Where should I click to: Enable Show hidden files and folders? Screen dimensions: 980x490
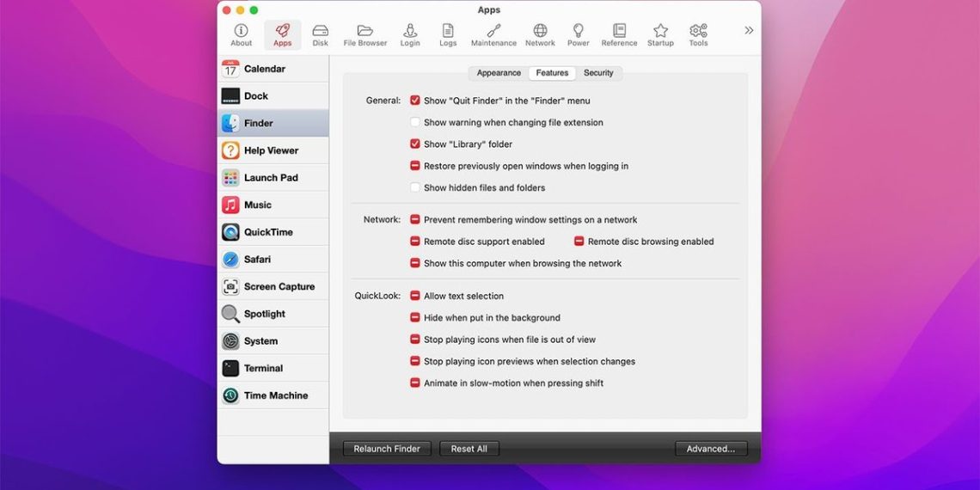pos(415,187)
